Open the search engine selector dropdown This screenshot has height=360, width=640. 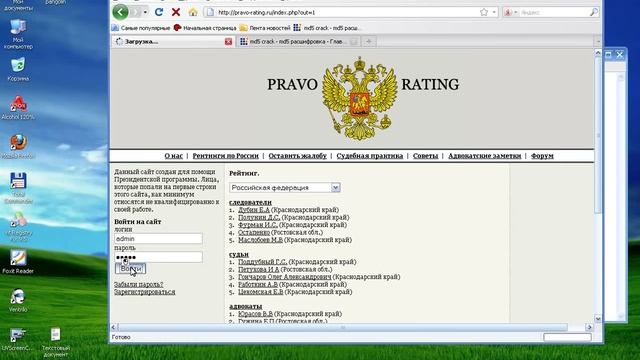click(x=510, y=13)
